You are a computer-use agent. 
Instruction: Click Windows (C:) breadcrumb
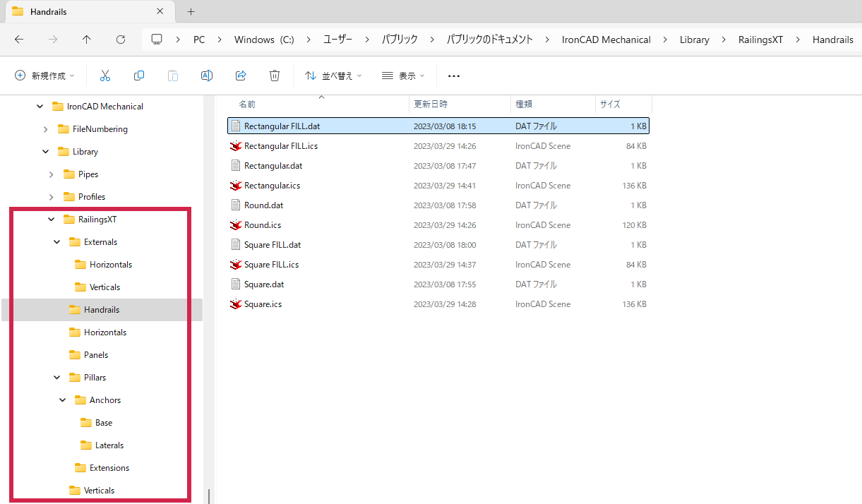pos(264,40)
